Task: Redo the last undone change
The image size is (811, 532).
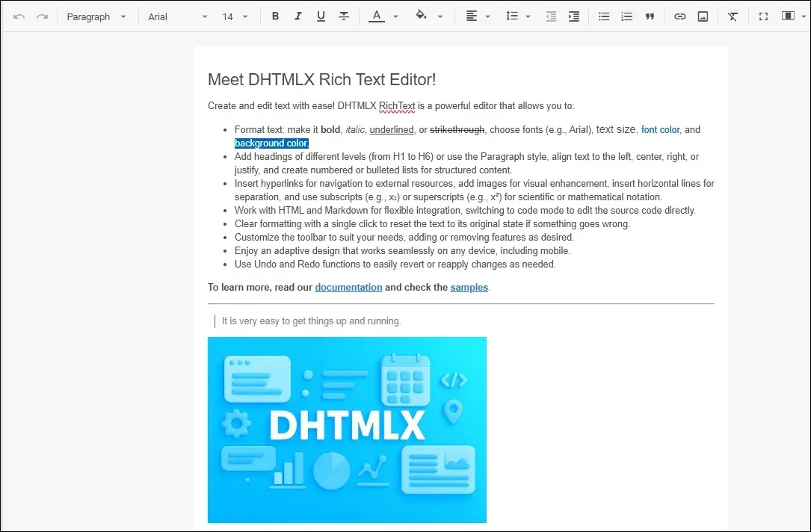Action: (42, 16)
